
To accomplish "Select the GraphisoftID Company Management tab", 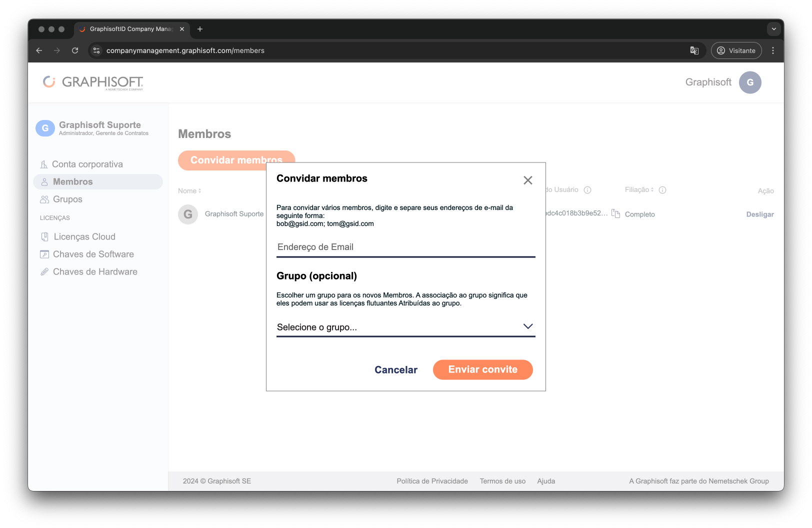I will pos(132,29).
